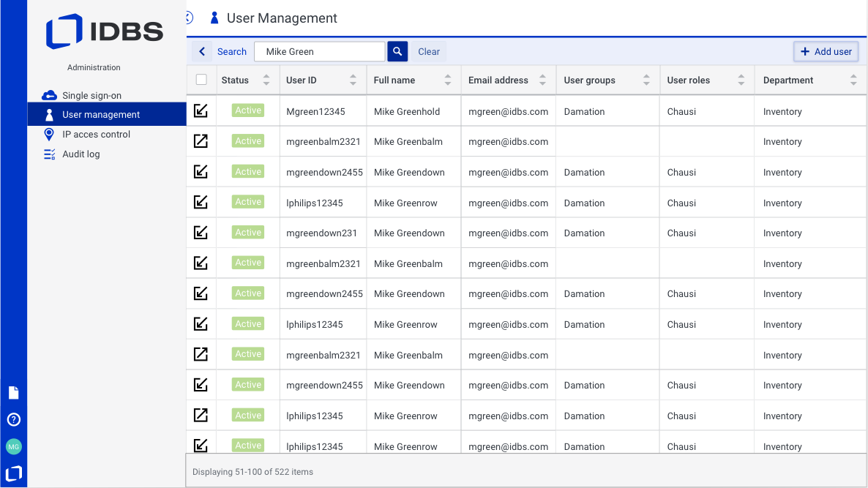Open Single sign-on in the sidebar

[91, 95]
